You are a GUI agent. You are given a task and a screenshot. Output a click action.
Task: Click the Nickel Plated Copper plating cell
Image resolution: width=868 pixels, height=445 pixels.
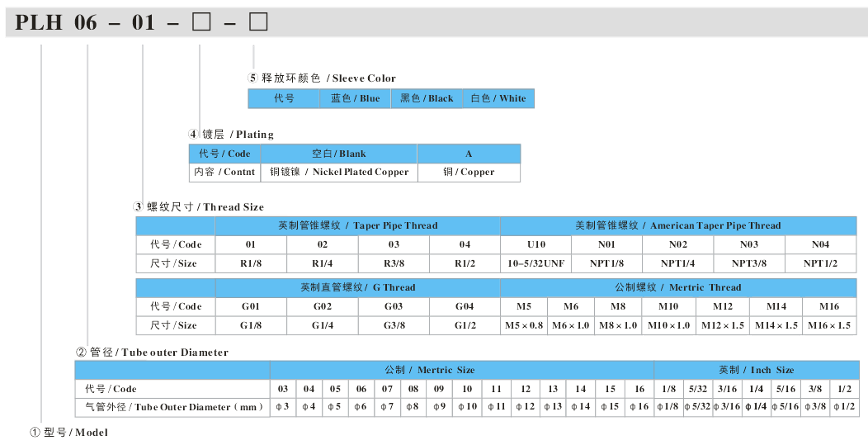(339, 172)
